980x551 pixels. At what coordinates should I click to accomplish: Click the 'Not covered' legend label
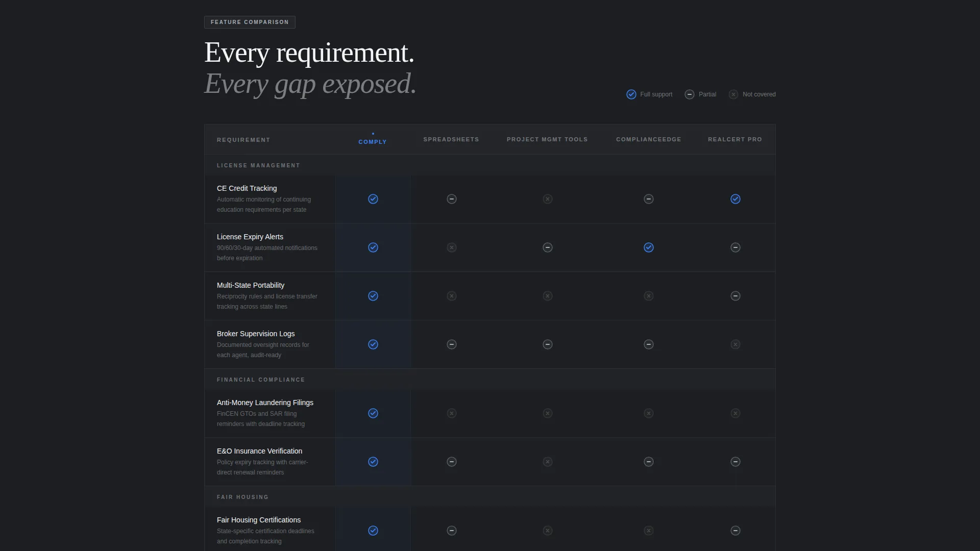coord(759,94)
